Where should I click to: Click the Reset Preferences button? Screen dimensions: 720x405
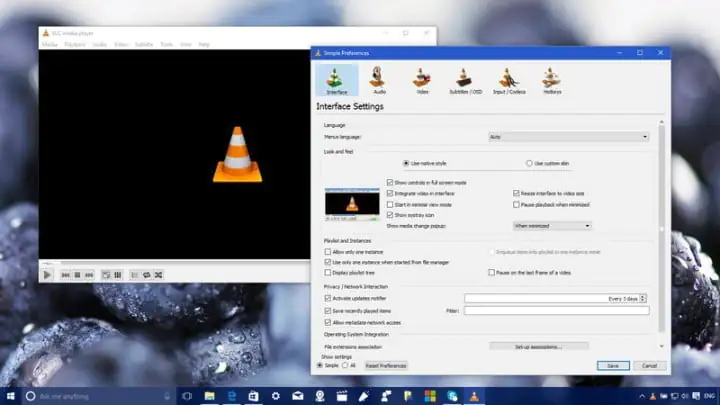tap(385, 366)
